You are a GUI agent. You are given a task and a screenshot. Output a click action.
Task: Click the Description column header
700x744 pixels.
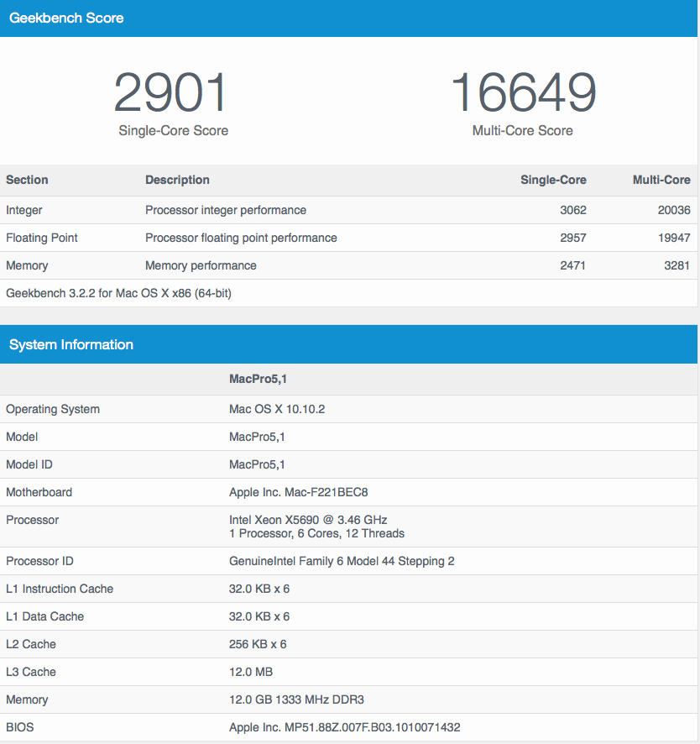coord(177,180)
